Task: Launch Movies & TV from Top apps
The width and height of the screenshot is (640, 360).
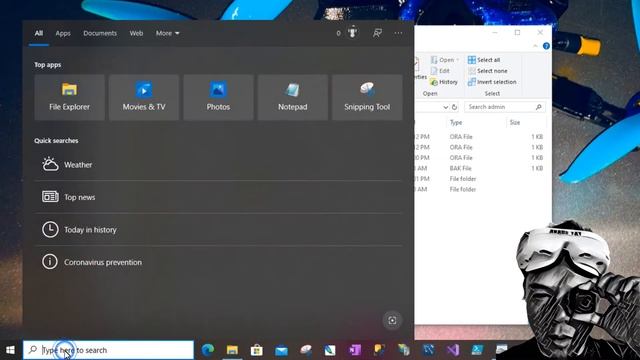Action: coord(144,97)
